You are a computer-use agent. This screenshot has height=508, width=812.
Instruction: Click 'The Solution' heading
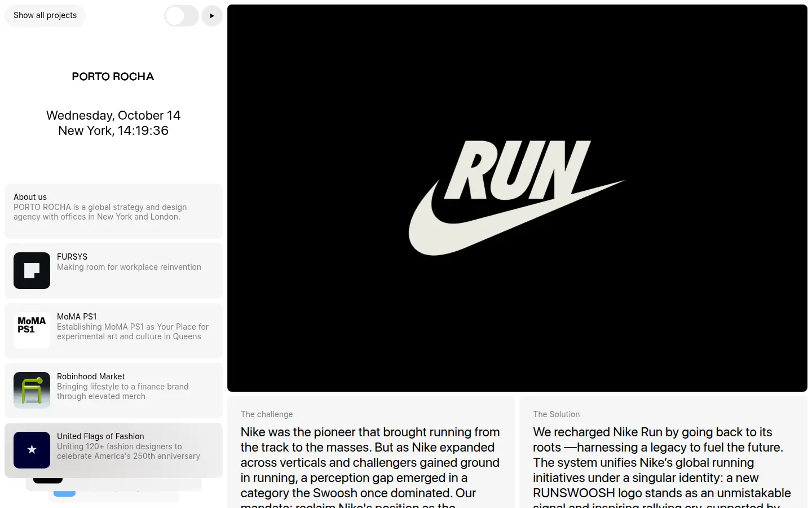(x=557, y=414)
